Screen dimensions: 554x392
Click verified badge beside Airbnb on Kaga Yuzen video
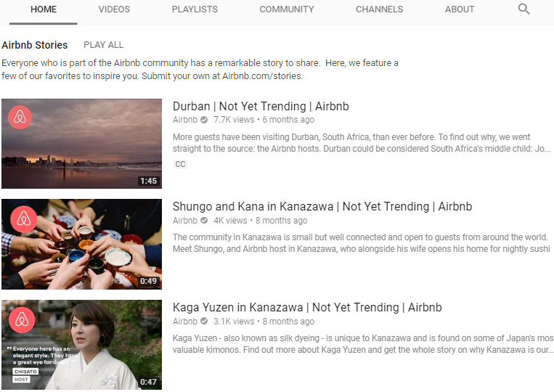click(204, 322)
